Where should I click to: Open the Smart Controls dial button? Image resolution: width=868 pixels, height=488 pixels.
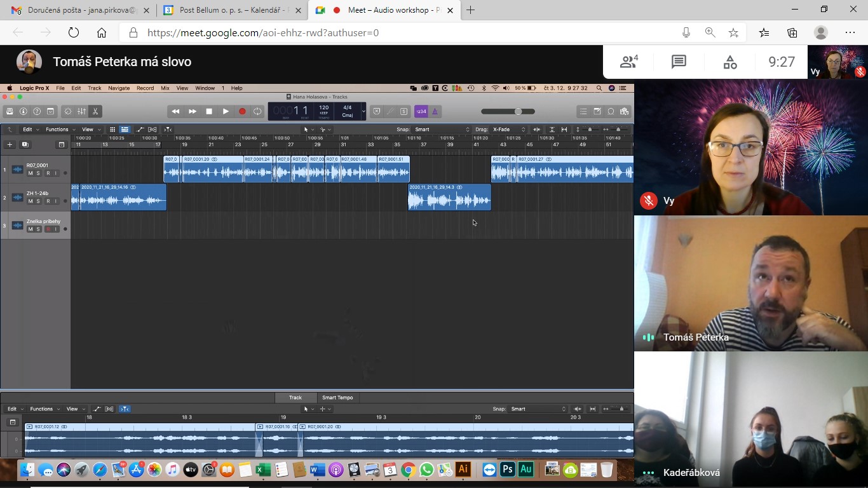click(x=68, y=111)
